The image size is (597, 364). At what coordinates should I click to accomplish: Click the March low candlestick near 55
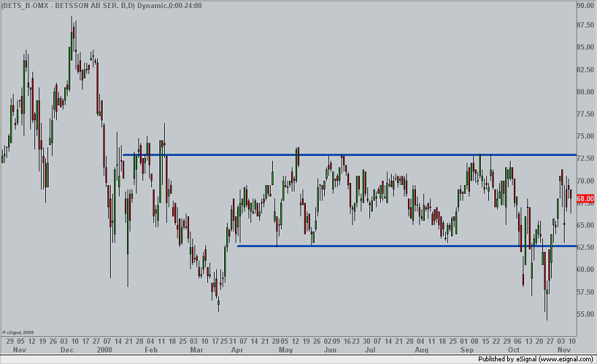(x=219, y=303)
